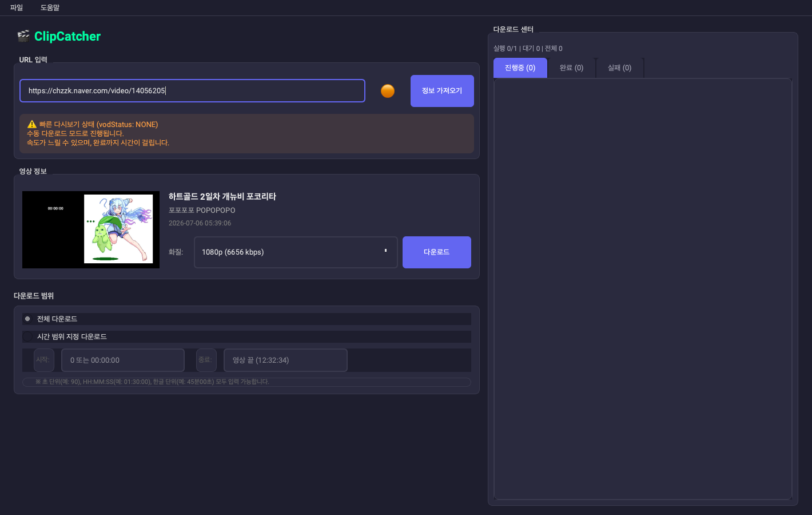Click the 정보 가져오기 button

[442, 91]
